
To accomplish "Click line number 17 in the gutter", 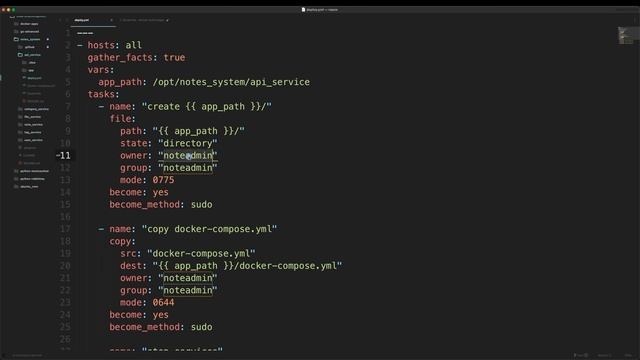I will point(65,229).
